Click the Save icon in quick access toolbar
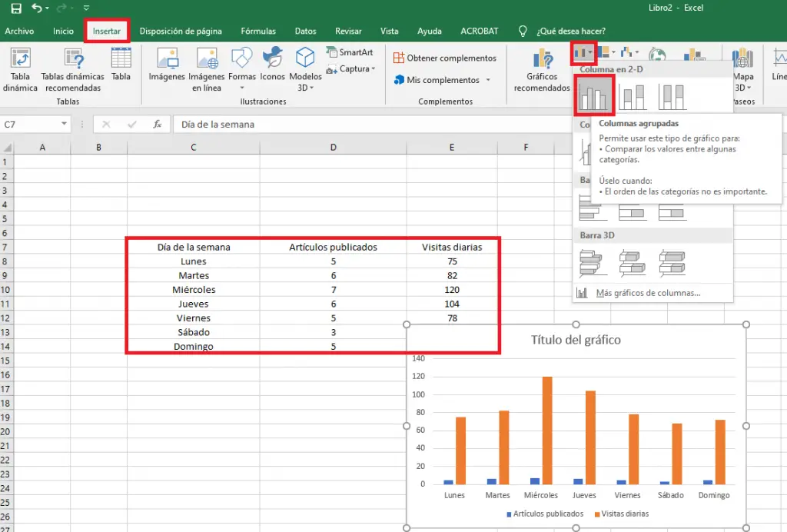This screenshot has width=787, height=532. (16, 8)
